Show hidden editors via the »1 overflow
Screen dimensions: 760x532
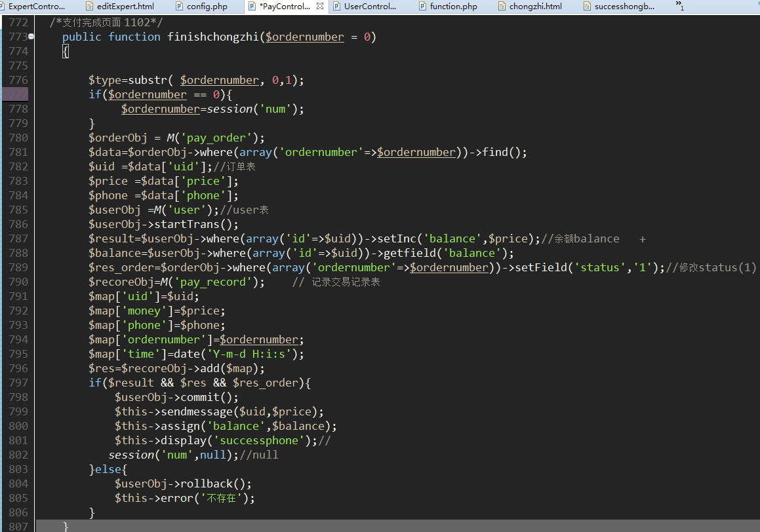tap(679, 5)
